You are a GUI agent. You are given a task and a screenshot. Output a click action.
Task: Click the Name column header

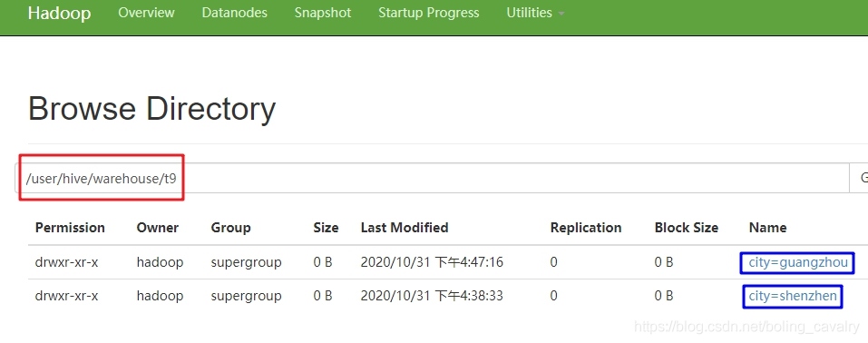point(768,228)
